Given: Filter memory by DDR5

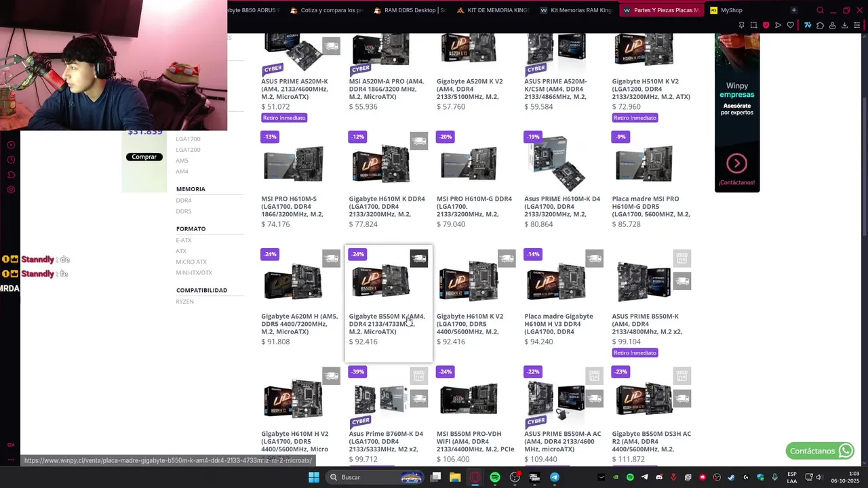Looking at the screenshot, I should pyautogui.click(x=184, y=211).
